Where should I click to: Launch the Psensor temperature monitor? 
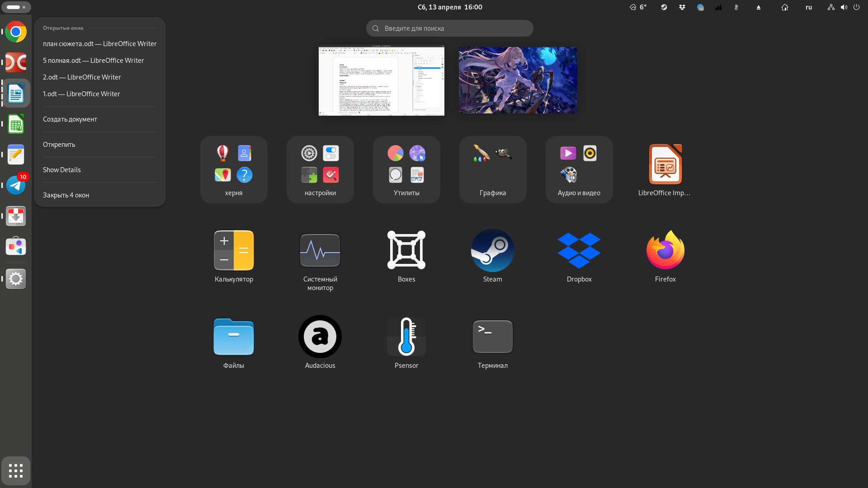click(x=406, y=337)
